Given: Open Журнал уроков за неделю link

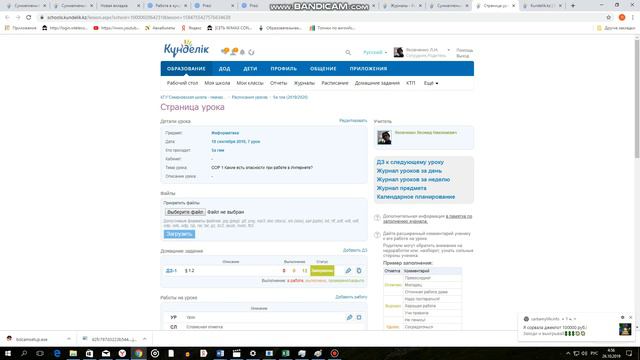Looking at the screenshot, I should [x=413, y=179].
